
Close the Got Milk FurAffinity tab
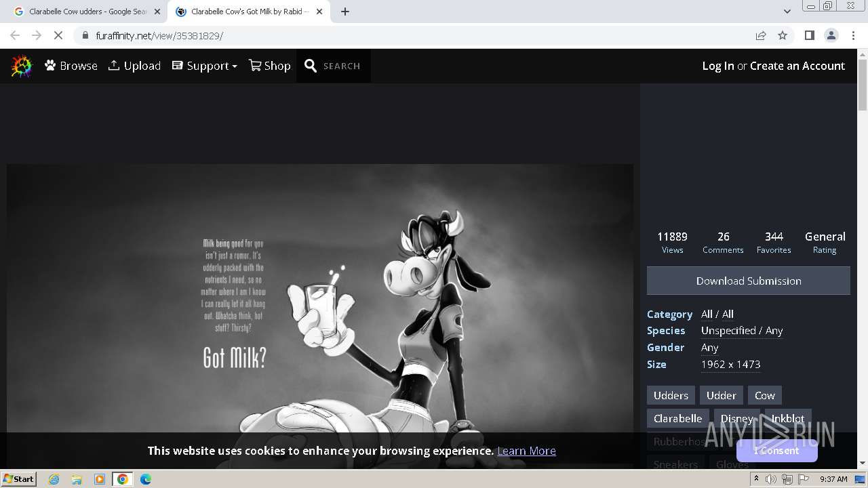tap(319, 12)
